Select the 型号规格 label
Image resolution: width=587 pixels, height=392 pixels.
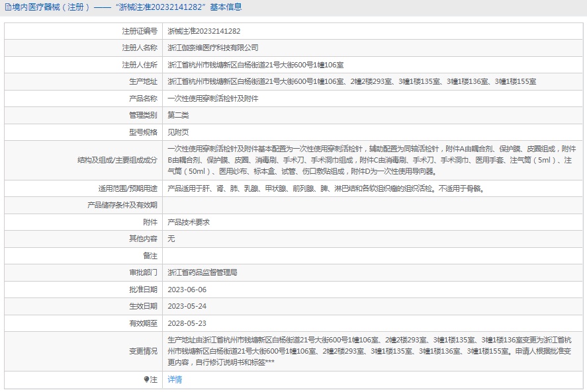click(144, 132)
